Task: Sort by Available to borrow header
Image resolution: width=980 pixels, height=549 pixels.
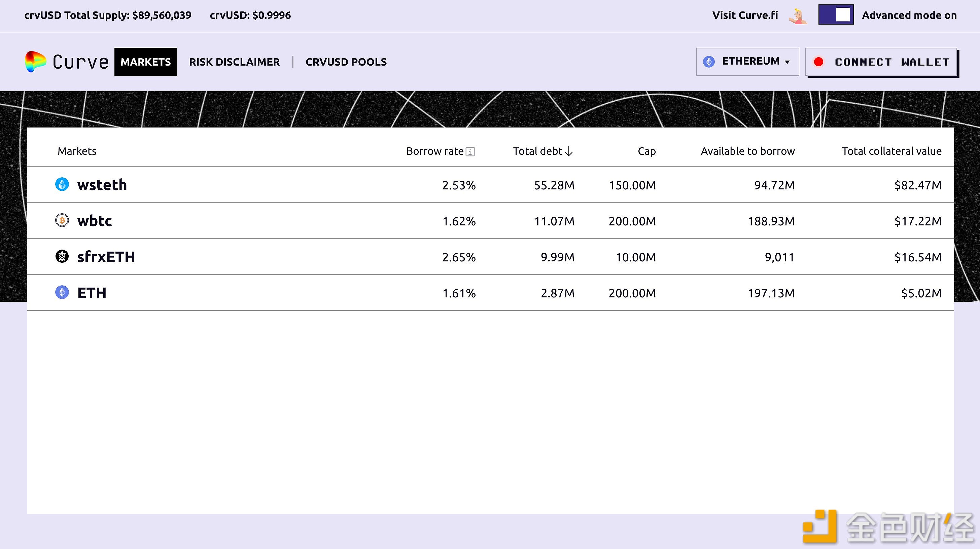Action: (x=748, y=151)
